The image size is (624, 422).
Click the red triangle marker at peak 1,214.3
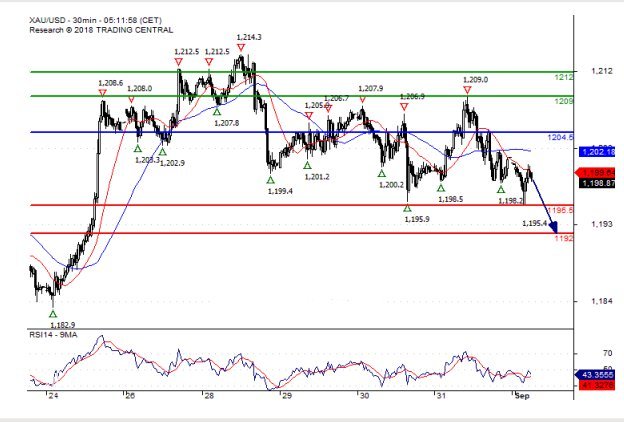(x=242, y=47)
